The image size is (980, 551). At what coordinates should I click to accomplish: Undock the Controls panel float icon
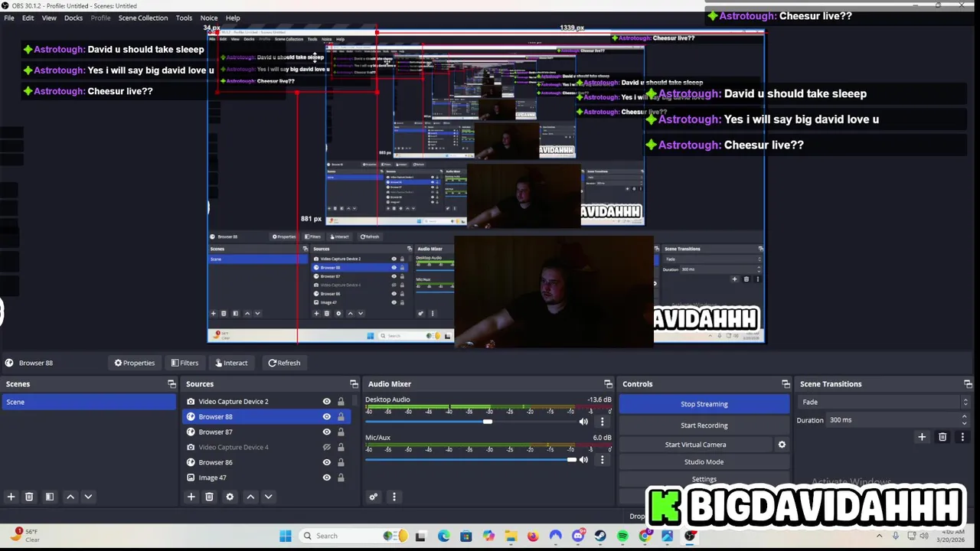point(786,384)
